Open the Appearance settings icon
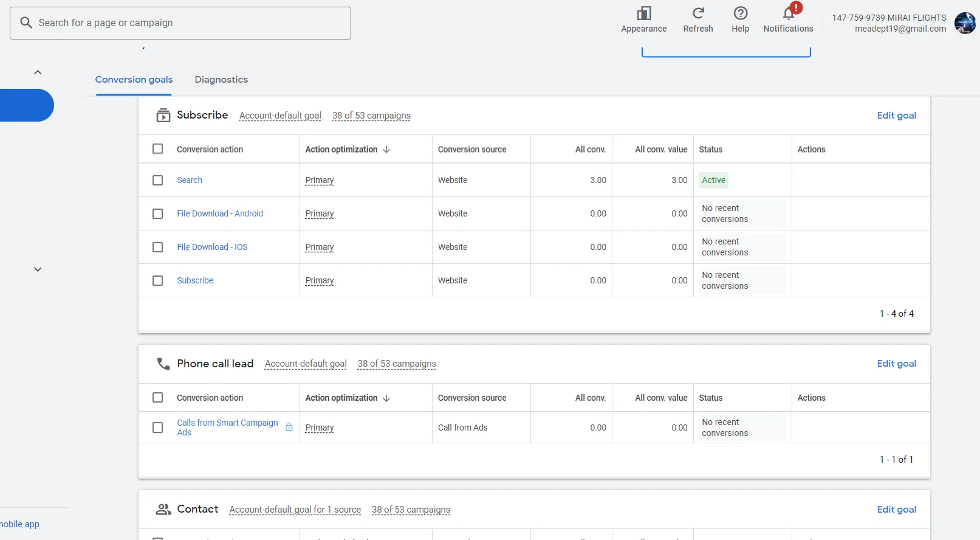Image resolution: width=980 pixels, height=540 pixels. pos(643,14)
